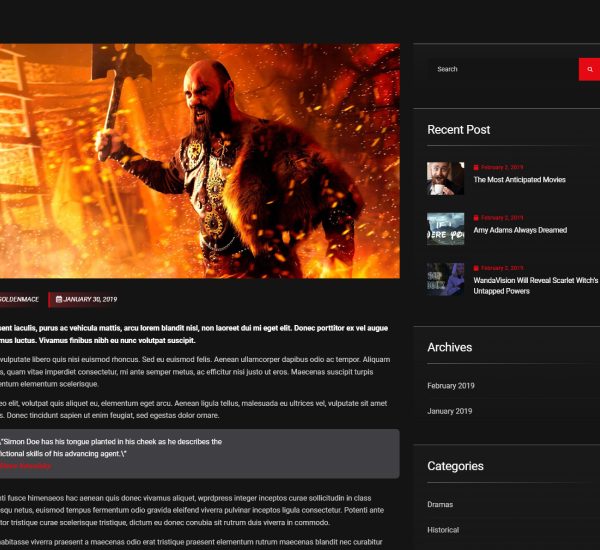Screen dimensions: 600x550
Task: Click the red quote author name
Action: click(x=25, y=466)
